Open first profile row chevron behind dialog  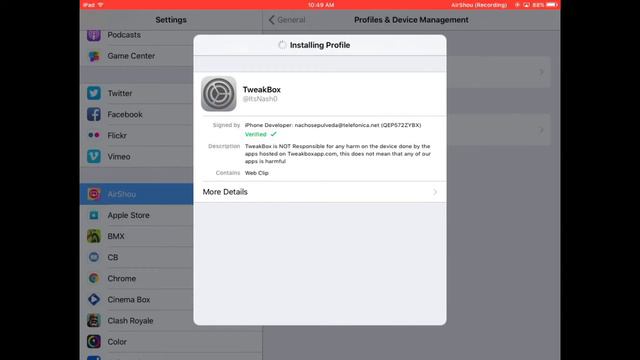coord(541,72)
